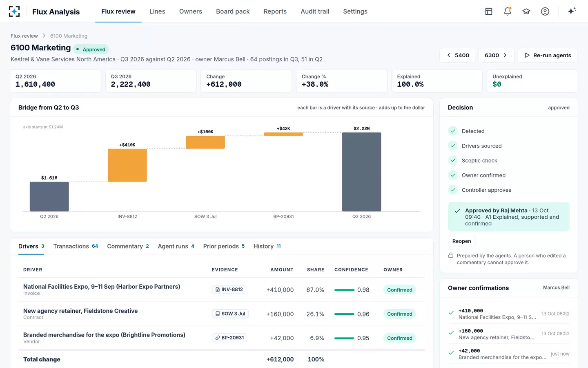Open the INV-8812 evidence chip

click(229, 289)
